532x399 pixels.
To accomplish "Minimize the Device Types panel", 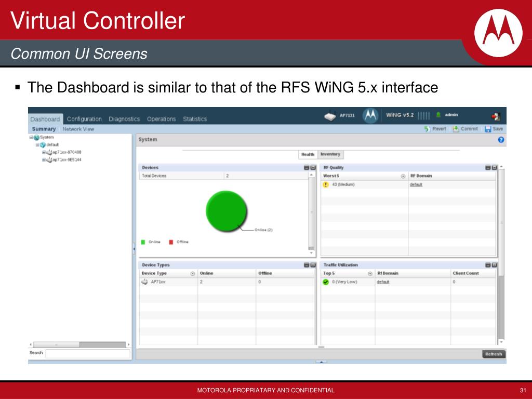I will [x=307, y=265].
